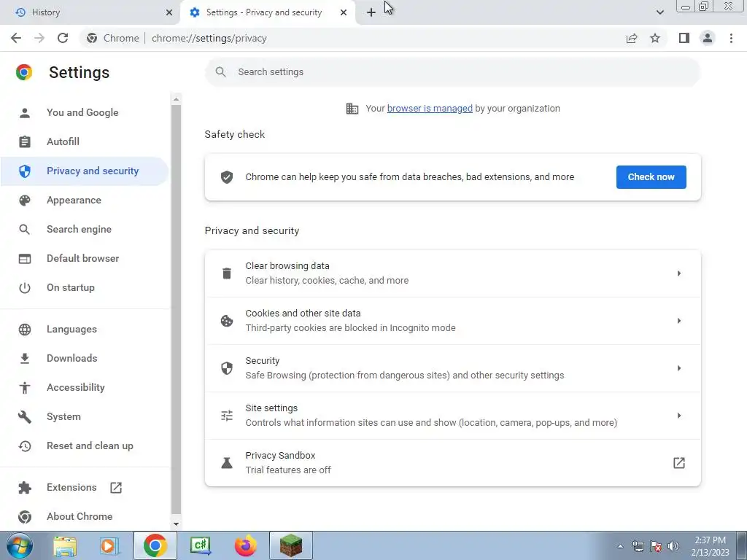Viewport: 747px width, 560px height.
Task: Open Security Safe Browsing row
Action: point(452,368)
